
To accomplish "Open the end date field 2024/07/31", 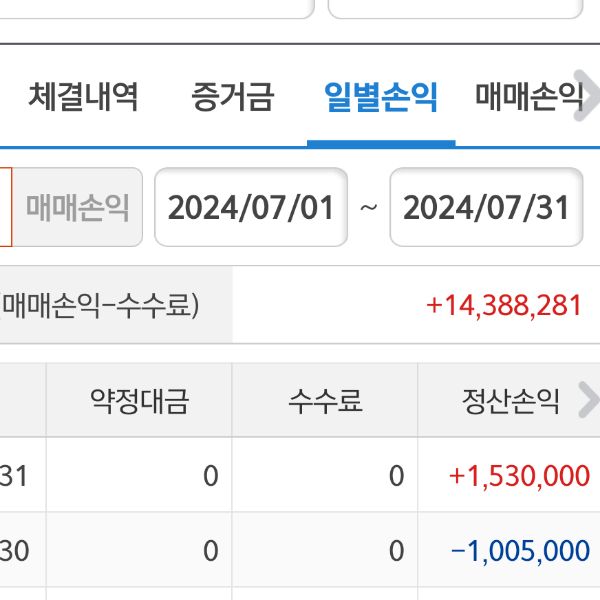I will [x=486, y=207].
